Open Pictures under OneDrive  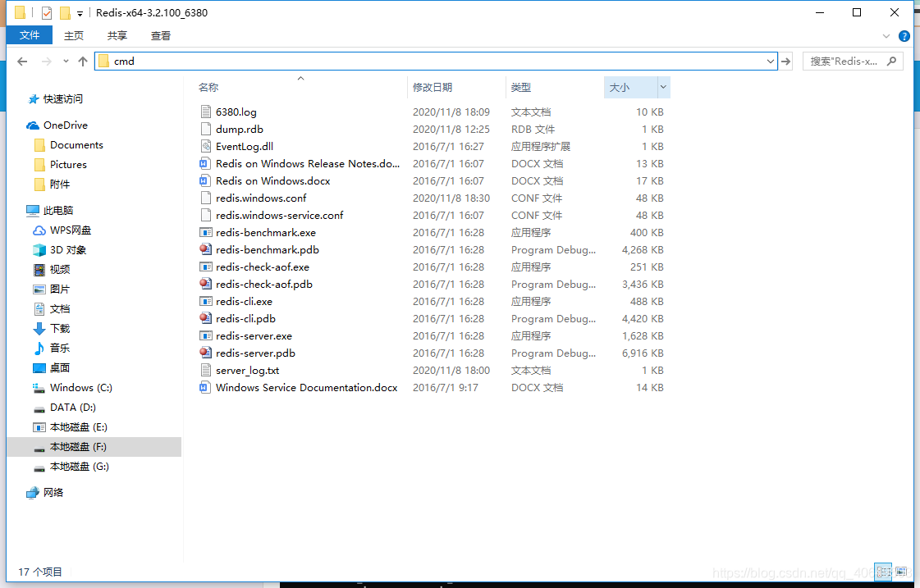click(68, 165)
